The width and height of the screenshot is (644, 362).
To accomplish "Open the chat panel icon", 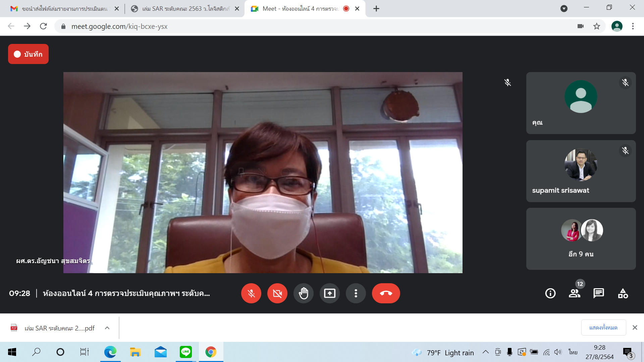I will (x=599, y=293).
